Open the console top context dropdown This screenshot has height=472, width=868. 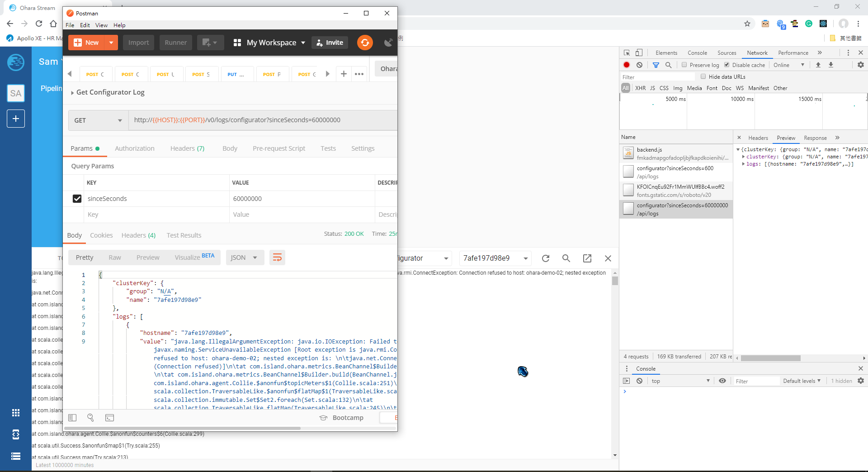pyautogui.click(x=681, y=381)
